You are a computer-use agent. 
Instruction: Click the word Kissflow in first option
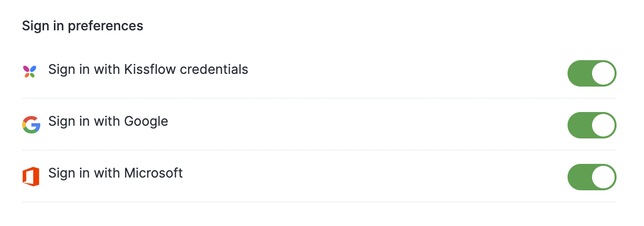coord(150,69)
